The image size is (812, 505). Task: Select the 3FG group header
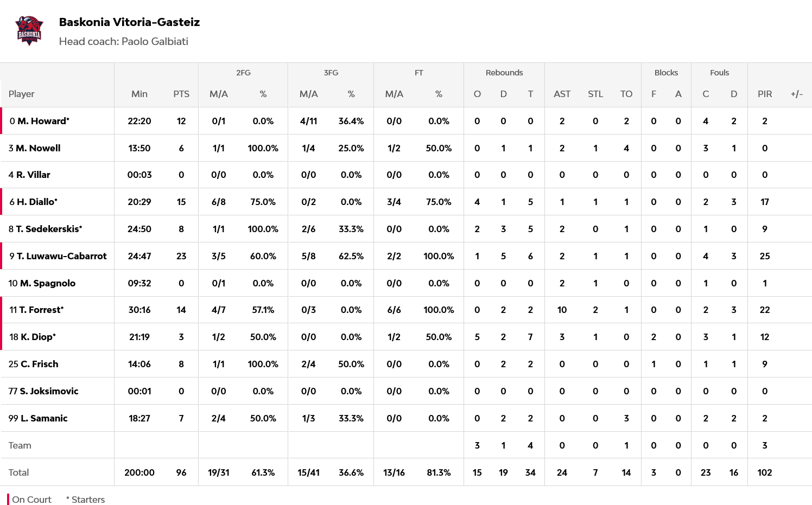(331, 73)
